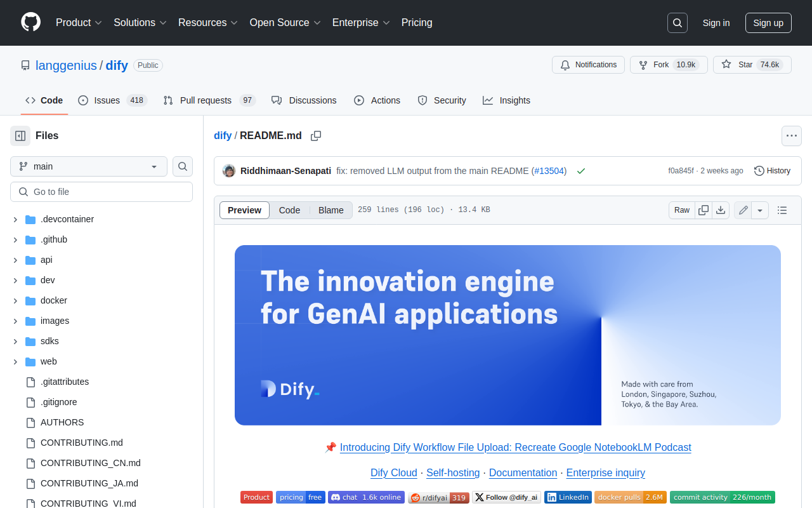
Task: Open CONTRIBUTING_JA.md in file tree
Action: click(x=89, y=483)
